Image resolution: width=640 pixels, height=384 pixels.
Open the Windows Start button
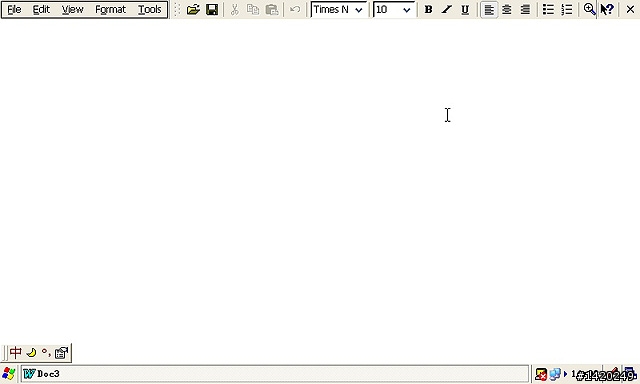(x=8, y=374)
